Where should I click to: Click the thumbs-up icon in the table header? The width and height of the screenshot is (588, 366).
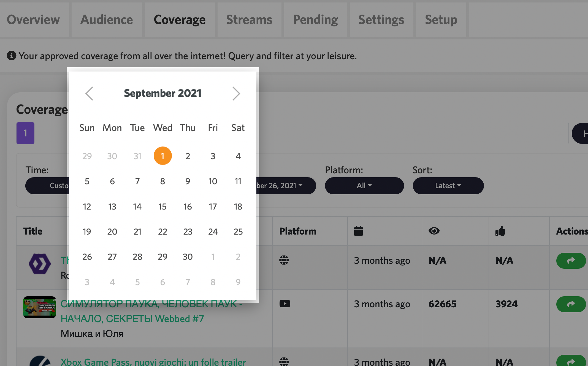click(x=500, y=231)
